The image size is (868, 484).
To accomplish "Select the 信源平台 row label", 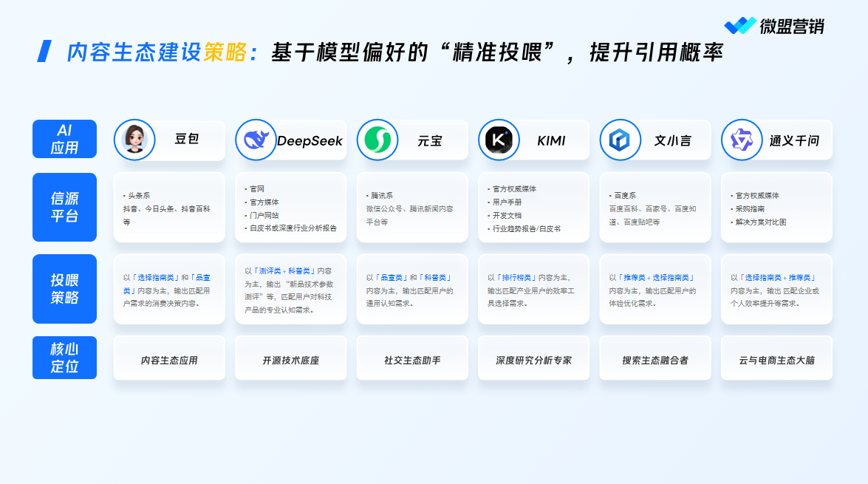I will click(64, 207).
